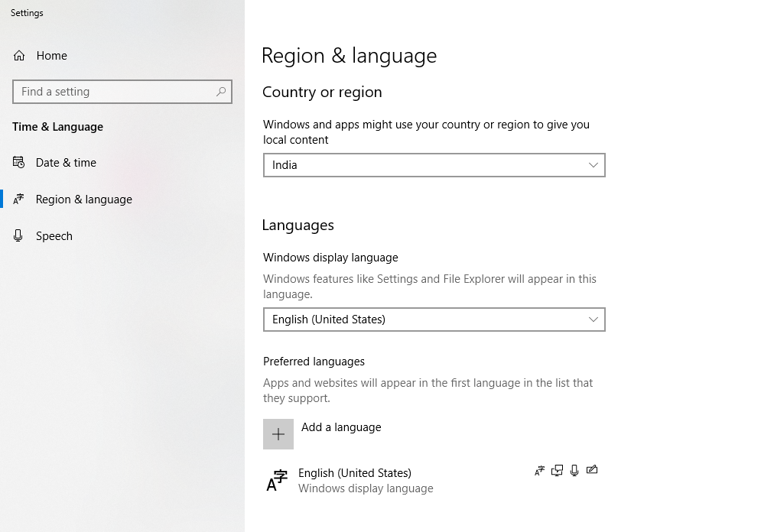Select English (United States) preferred language
Image resolution: width=761 pixels, height=532 pixels.
click(x=355, y=473)
